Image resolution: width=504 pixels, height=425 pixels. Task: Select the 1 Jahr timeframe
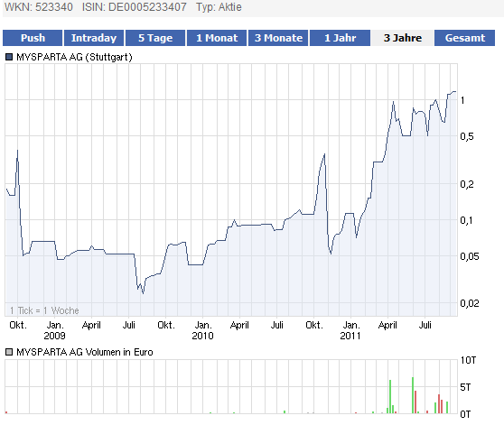click(341, 38)
